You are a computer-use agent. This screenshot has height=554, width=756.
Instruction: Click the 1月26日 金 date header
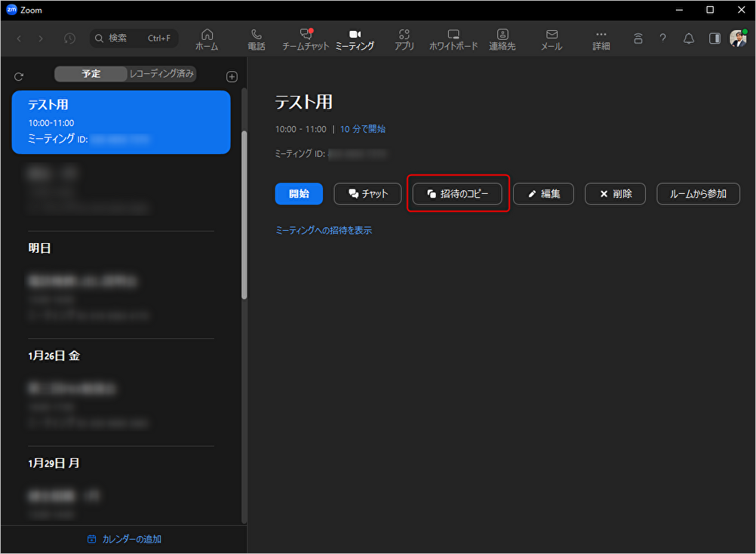pyautogui.click(x=54, y=355)
